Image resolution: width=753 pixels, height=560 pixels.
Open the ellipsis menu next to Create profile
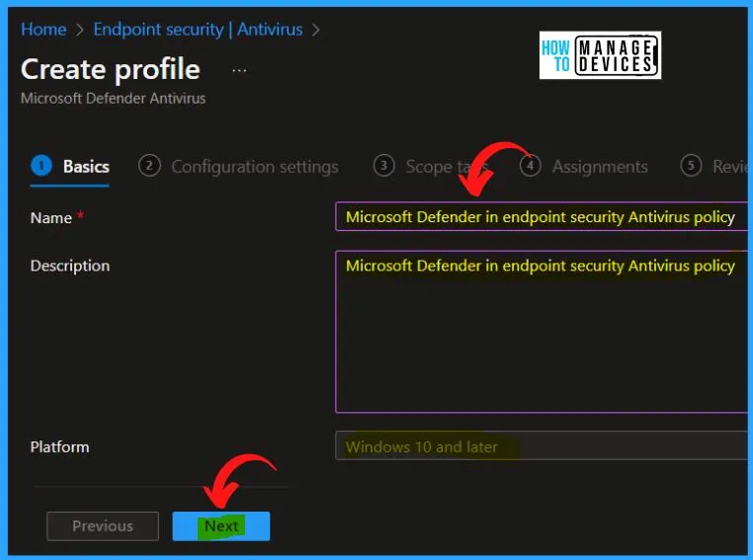(x=239, y=70)
